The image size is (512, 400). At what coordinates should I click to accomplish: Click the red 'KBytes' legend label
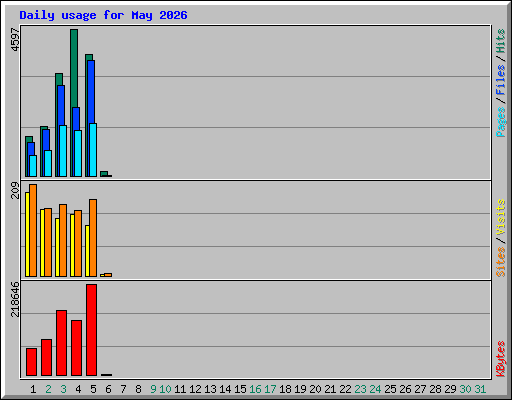click(x=501, y=359)
